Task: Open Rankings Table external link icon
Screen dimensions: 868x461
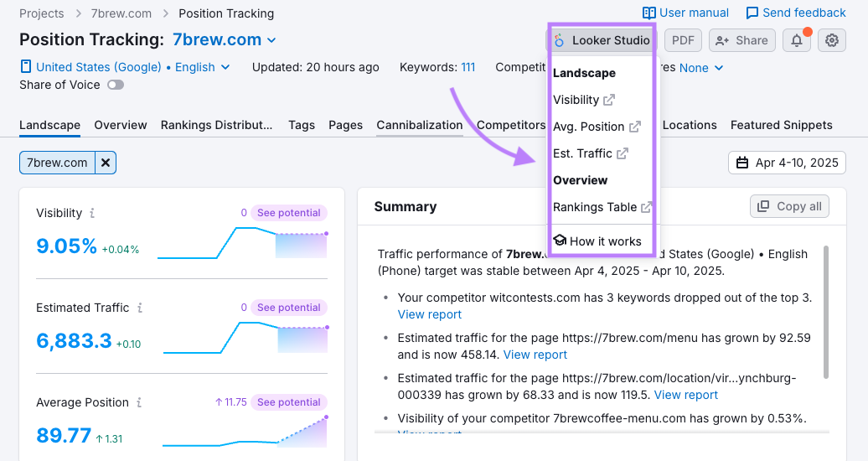Action: tap(647, 207)
